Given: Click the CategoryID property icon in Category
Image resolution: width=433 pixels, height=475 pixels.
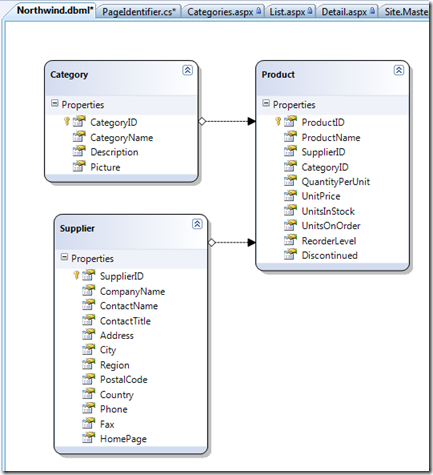Looking at the screenshot, I should tap(79, 122).
